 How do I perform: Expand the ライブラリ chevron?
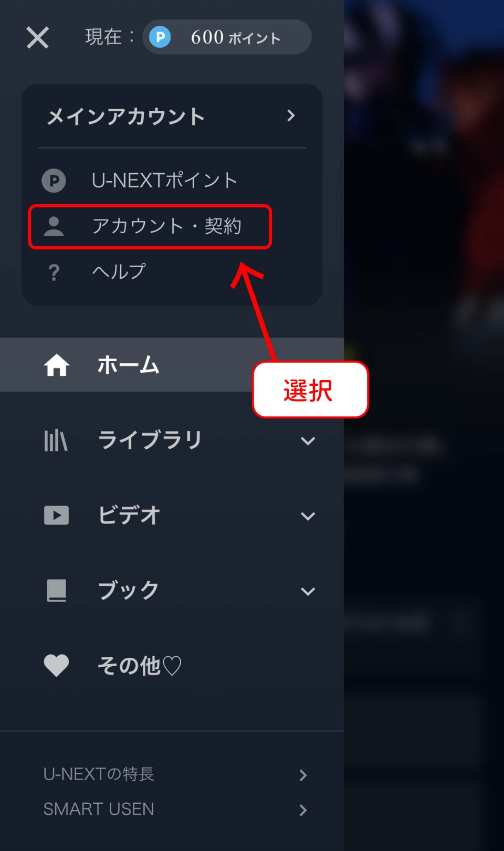[x=308, y=441]
